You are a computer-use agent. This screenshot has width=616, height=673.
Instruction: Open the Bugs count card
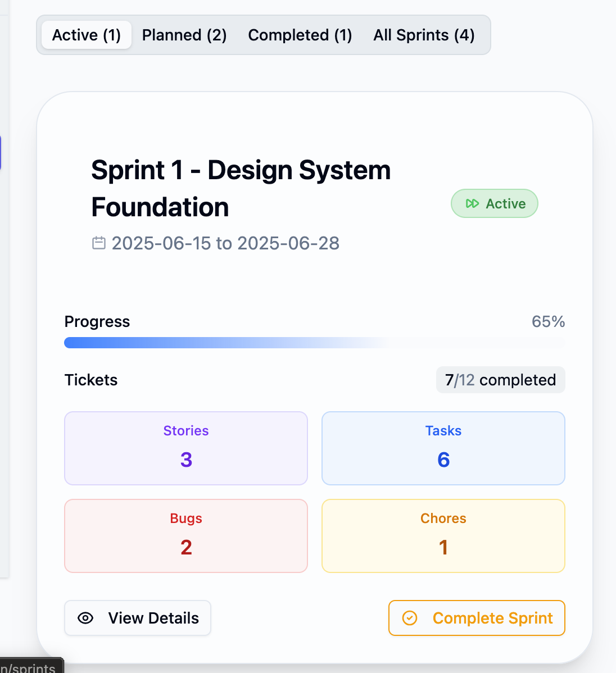[186, 536]
